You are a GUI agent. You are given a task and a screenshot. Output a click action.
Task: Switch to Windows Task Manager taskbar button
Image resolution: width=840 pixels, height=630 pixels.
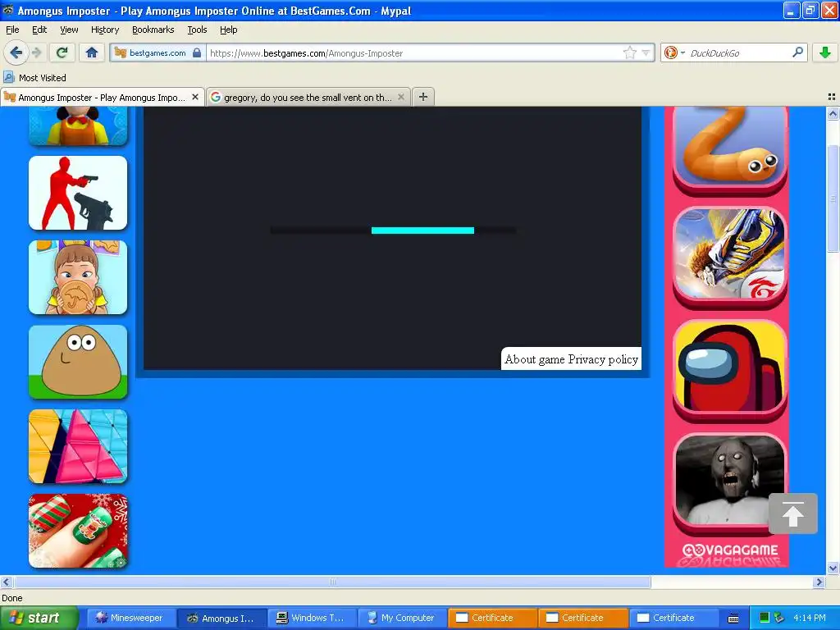tap(311, 618)
